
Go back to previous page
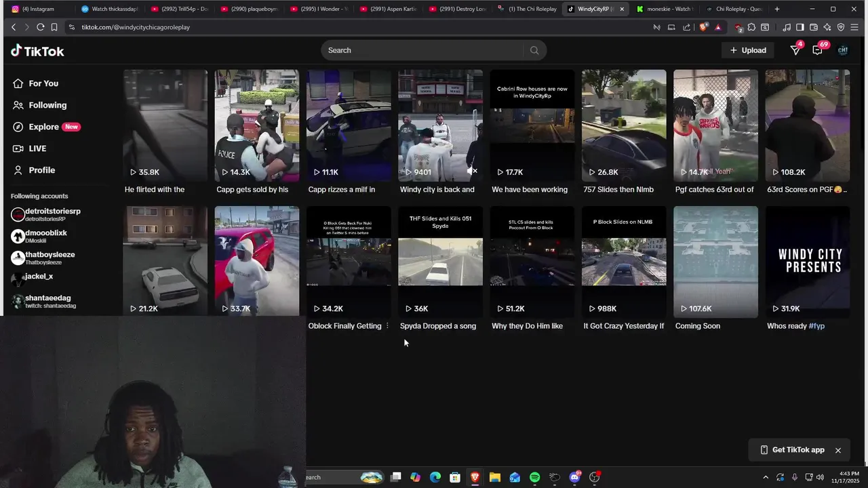point(14,27)
